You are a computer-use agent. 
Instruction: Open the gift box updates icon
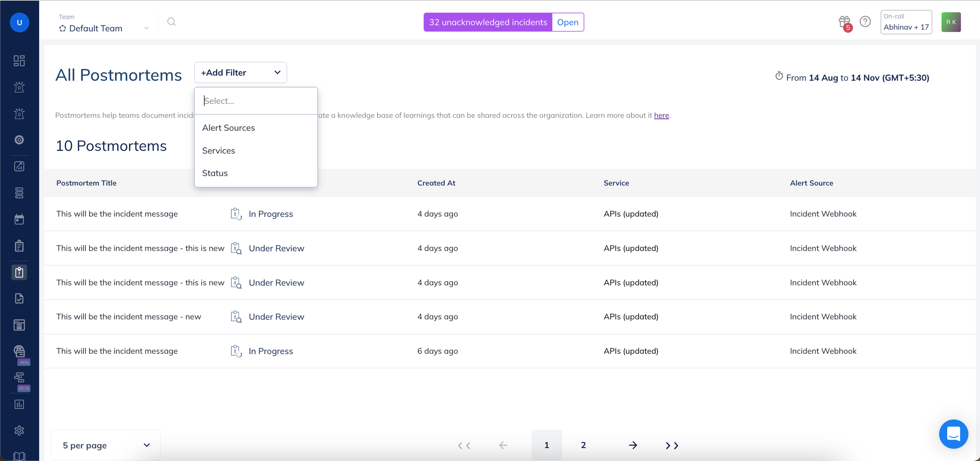tap(845, 22)
